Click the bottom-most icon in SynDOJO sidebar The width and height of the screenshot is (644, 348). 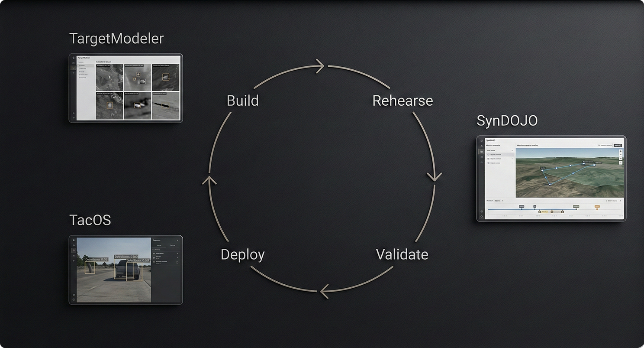tap(481, 216)
